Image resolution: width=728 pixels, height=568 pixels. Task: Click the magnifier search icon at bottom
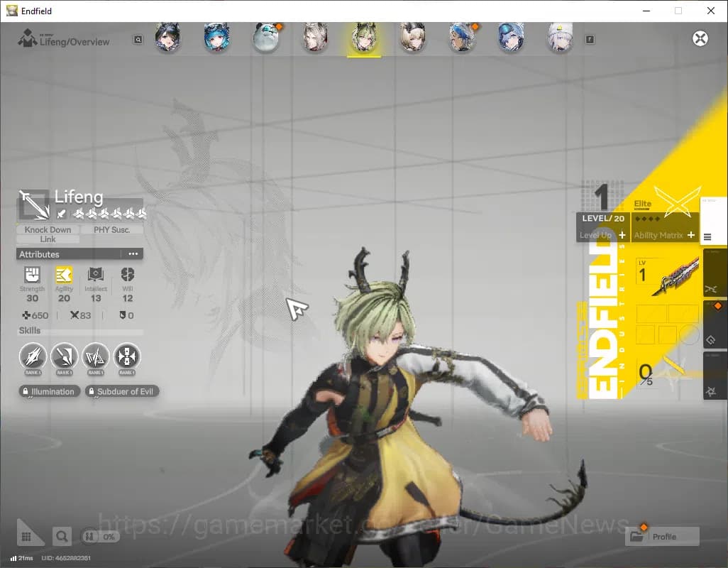click(x=61, y=537)
